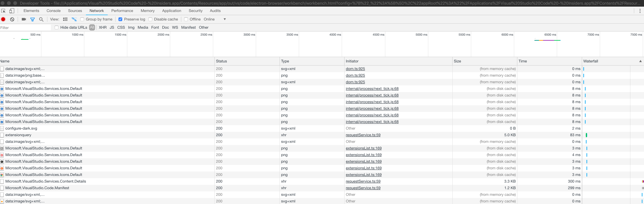
Task: Toggle the device toolbar icon
Action: click(x=12, y=11)
